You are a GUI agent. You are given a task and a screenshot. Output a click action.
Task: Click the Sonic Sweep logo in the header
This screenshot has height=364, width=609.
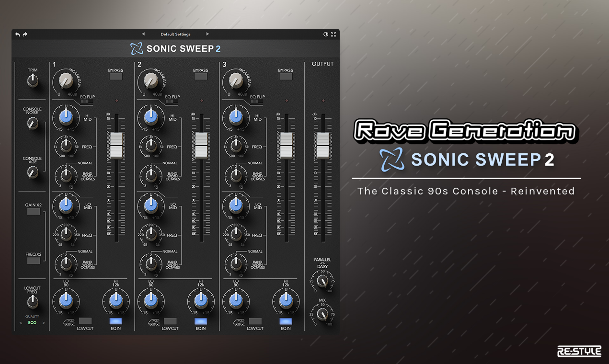(175, 48)
